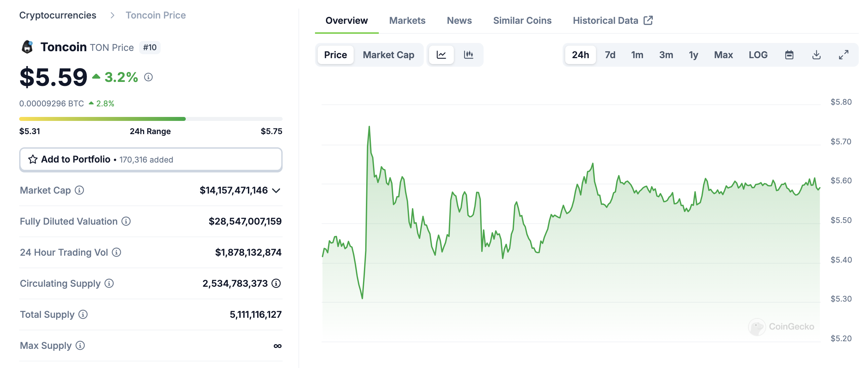The height and width of the screenshot is (368, 868).
Task: Open the calendar date range picker
Action: (789, 55)
